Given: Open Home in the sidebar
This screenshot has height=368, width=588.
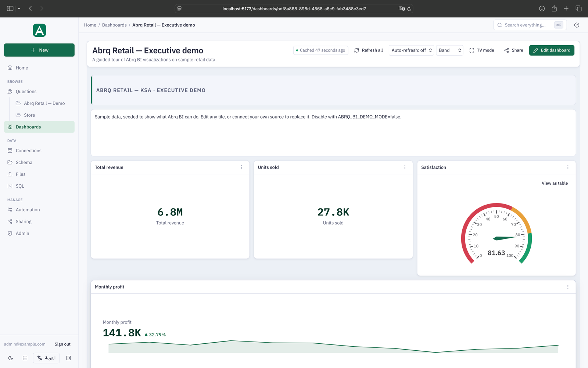Looking at the screenshot, I should (x=39, y=68).
